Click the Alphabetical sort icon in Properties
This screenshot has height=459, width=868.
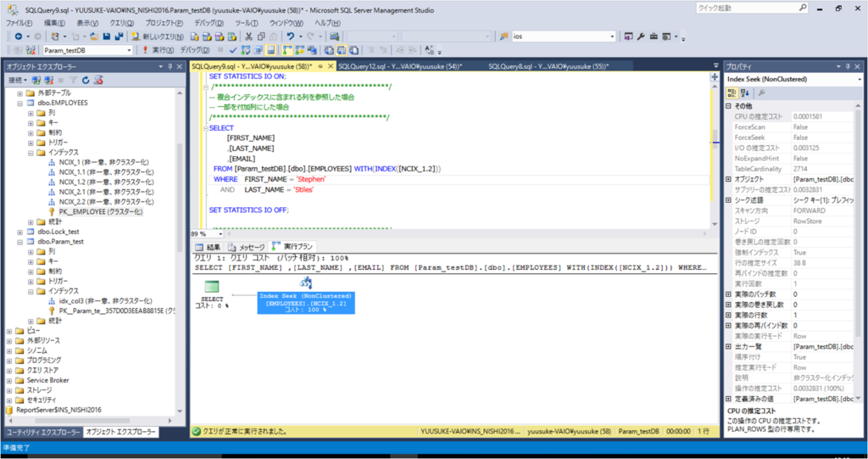pos(744,93)
